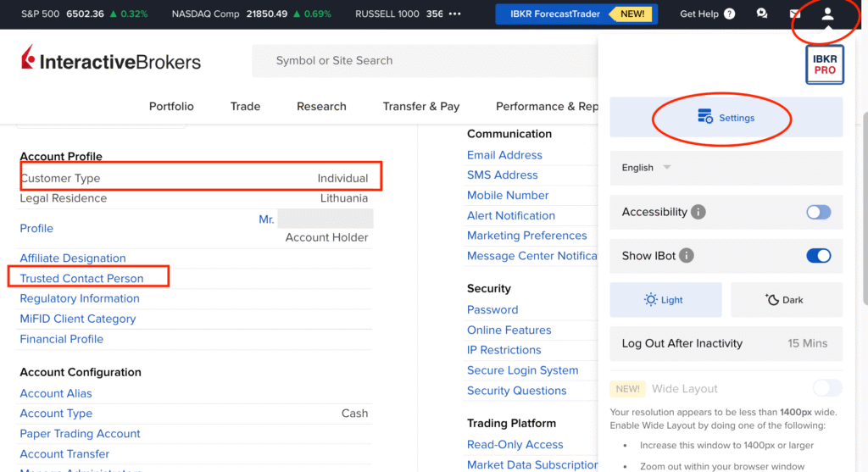
Task: Expand ticker list with three dots icon
Action: (x=455, y=14)
